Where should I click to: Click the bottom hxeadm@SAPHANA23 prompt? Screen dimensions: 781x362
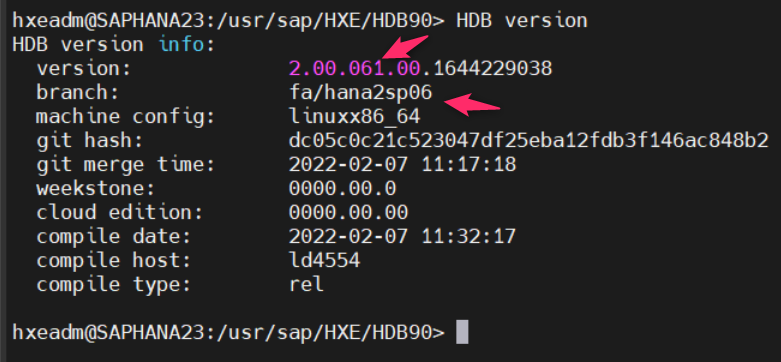228,333
